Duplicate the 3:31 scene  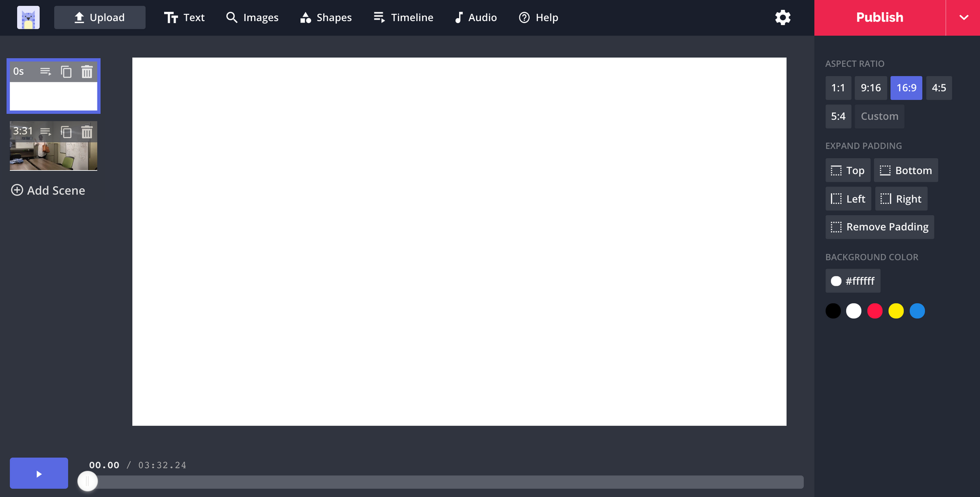coord(66,132)
